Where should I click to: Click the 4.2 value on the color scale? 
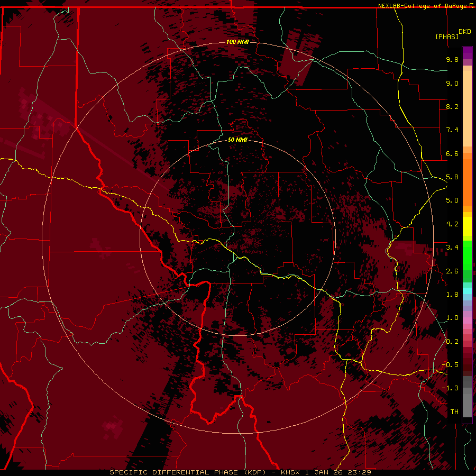tap(452, 224)
